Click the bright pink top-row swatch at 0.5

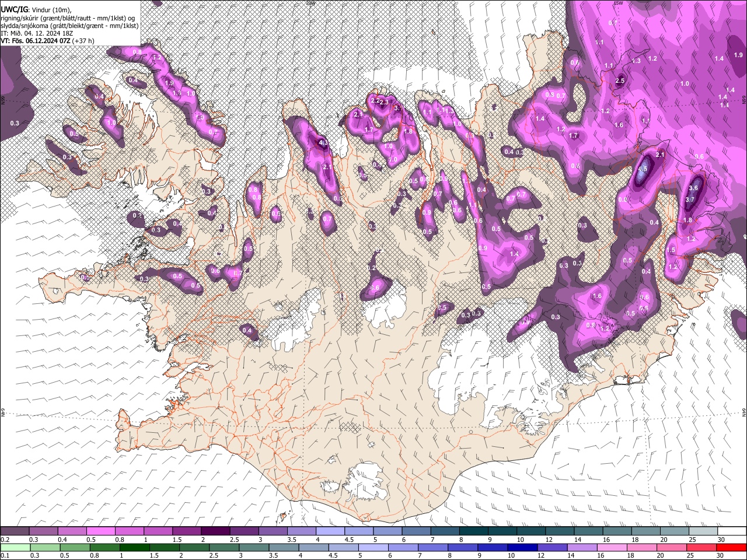(100, 531)
